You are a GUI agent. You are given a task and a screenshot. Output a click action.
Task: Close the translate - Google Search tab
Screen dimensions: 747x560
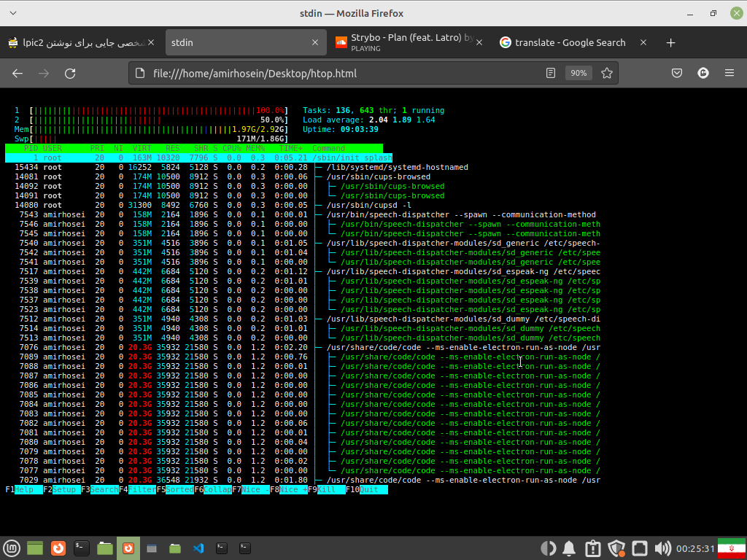[643, 42]
